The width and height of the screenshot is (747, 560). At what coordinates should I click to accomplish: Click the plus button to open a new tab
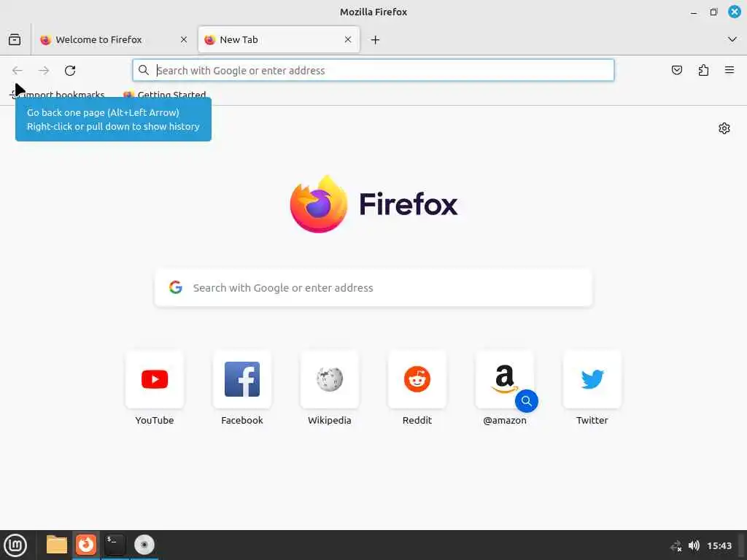tap(376, 40)
